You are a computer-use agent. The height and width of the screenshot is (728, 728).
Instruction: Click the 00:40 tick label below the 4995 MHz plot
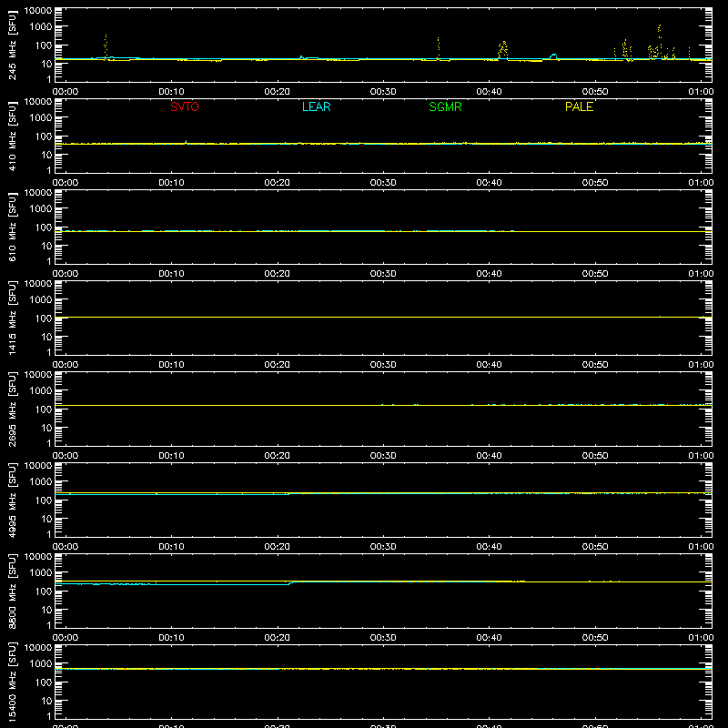coord(489,547)
